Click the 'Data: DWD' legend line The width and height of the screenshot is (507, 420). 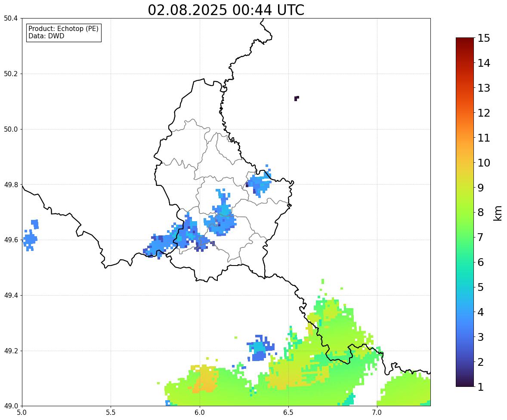(46, 36)
